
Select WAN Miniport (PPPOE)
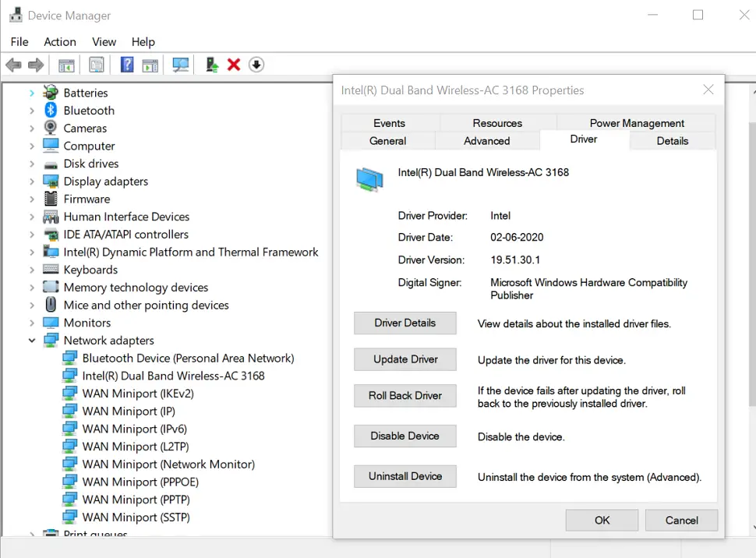140,482
